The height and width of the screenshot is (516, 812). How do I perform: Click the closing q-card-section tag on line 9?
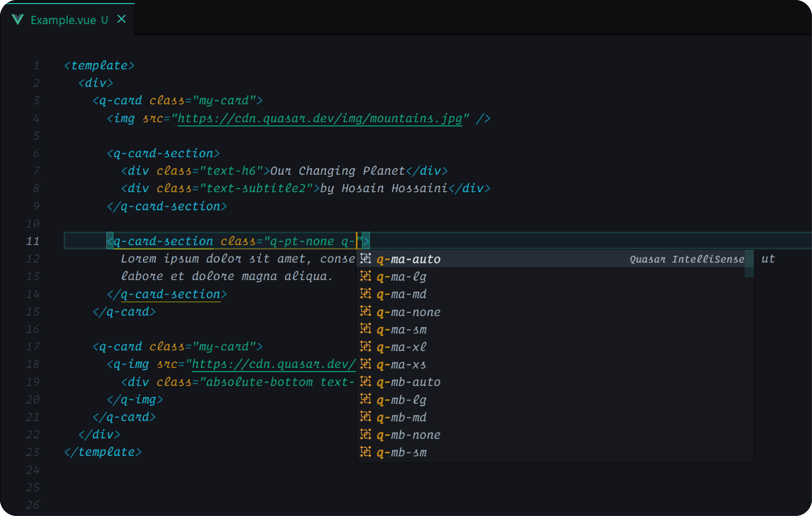(167, 206)
